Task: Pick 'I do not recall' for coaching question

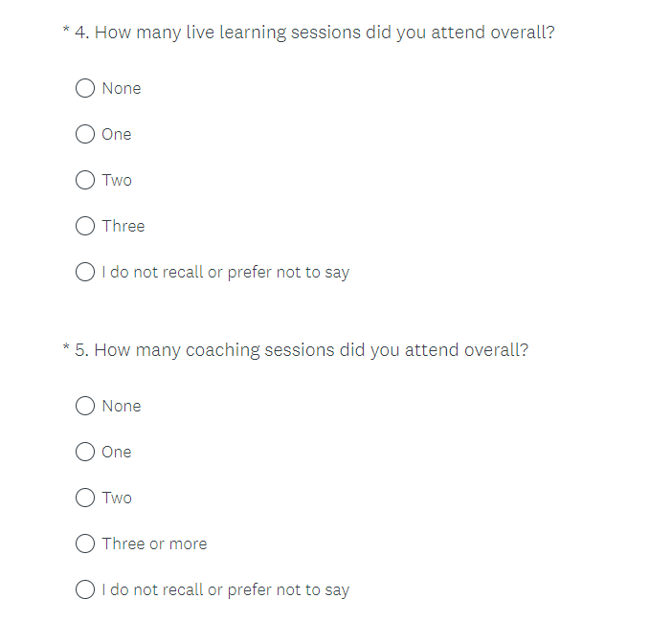Action: coord(85,589)
